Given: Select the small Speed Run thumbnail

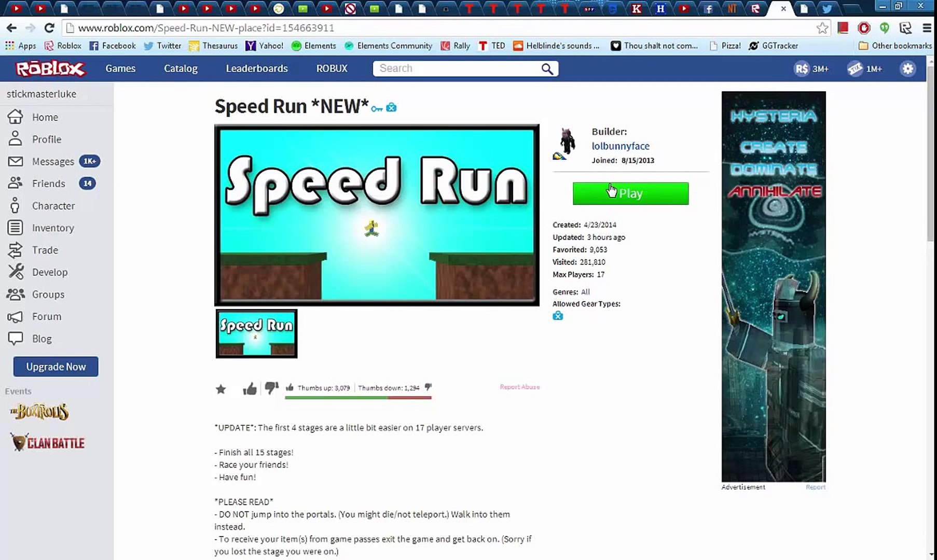Looking at the screenshot, I should [256, 334].
